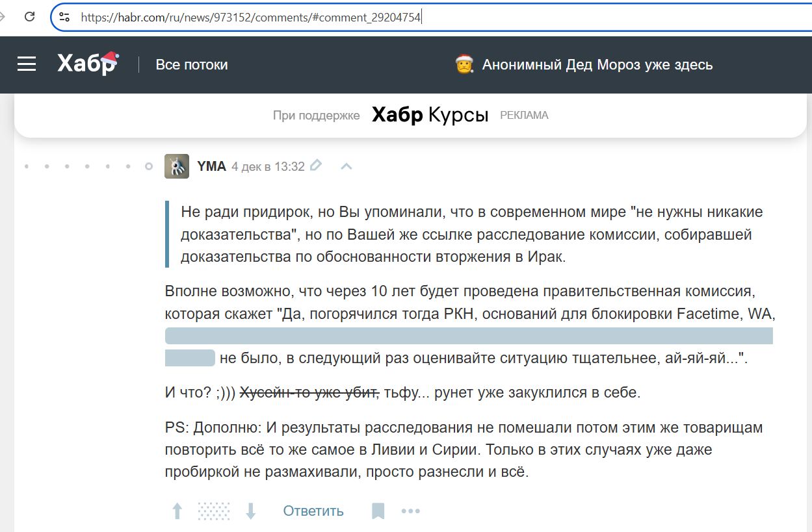Click the circle at the end of thread dots
Viewport: 812px width, 532px height.
148,166
